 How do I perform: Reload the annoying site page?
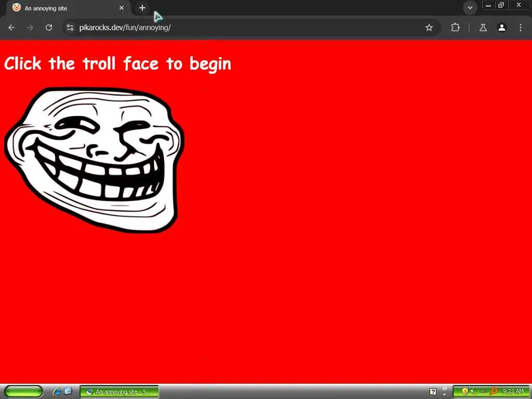49,28
